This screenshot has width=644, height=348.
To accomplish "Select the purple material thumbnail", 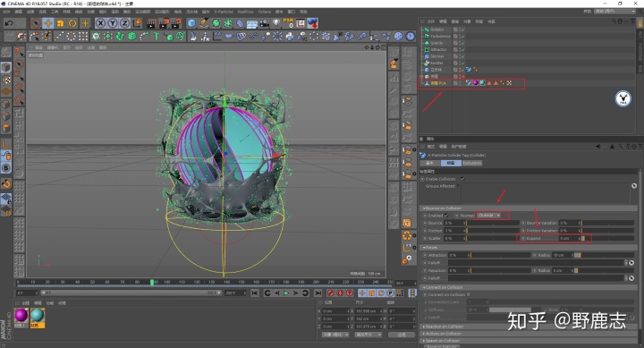I will (x=21, y=317).
